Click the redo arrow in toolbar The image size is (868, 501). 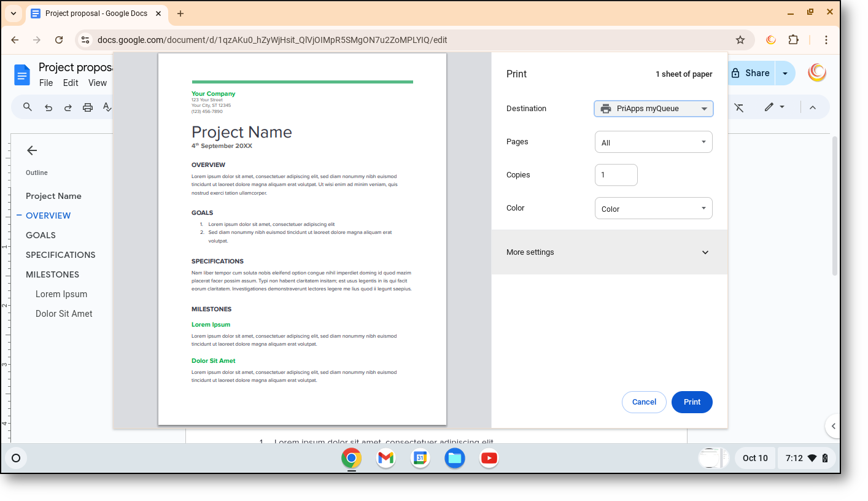pyautogui.click(x=68, y=107)
